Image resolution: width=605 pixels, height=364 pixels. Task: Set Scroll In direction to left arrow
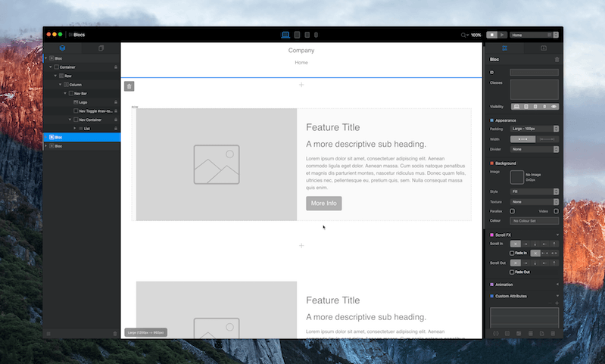coord(544,244)
